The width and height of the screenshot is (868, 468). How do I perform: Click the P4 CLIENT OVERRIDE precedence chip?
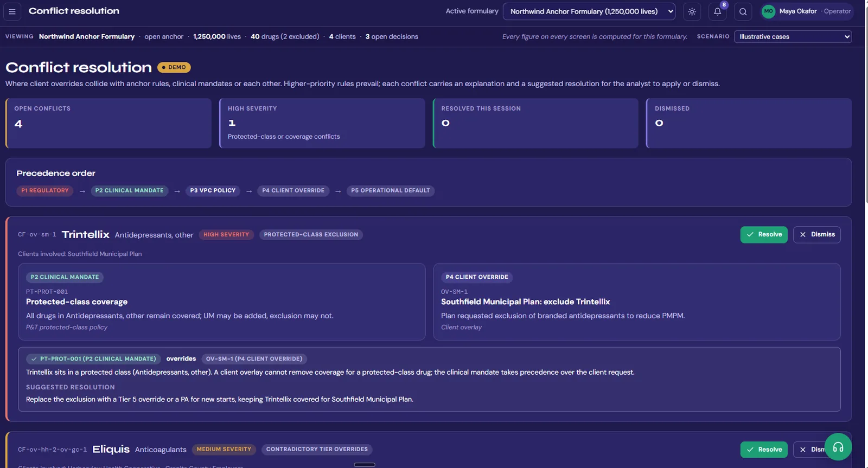point(293,190)
